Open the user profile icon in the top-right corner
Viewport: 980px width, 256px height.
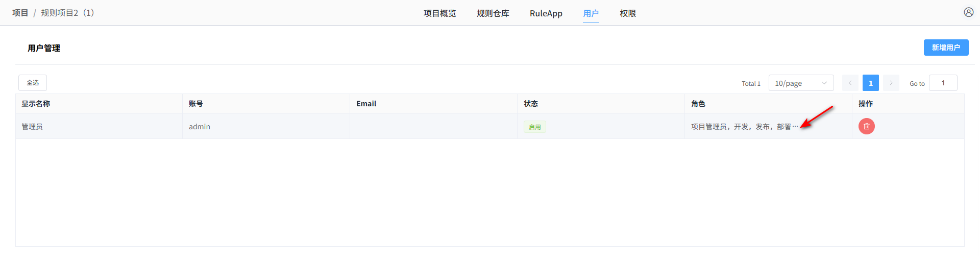[968, 12]
